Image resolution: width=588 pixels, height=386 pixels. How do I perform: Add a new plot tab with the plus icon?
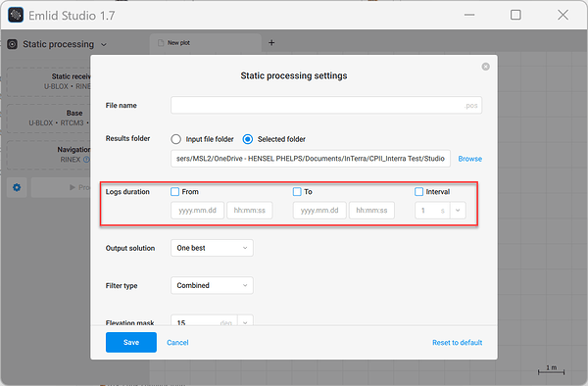point(271,43)
